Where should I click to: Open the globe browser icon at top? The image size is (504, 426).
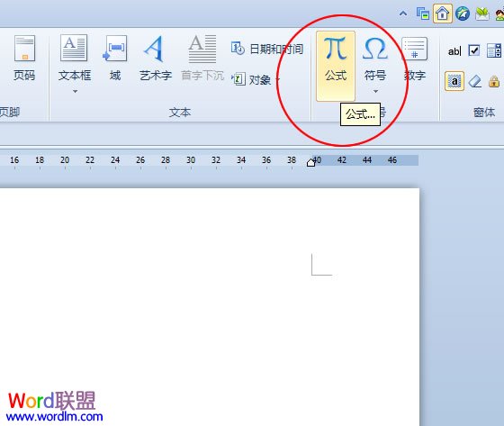coord(463,14)
